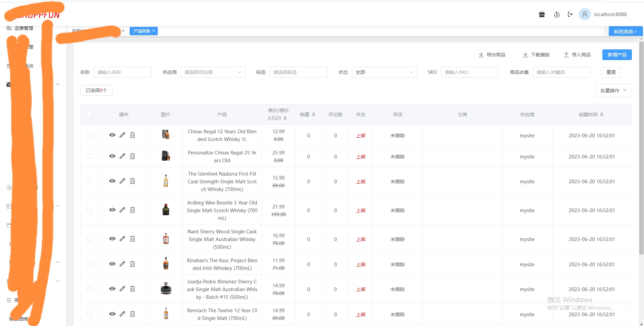Screen dimensions: 644x326
Task: Delete Kinahan's Kasc Project product
Action: [133, 264]
